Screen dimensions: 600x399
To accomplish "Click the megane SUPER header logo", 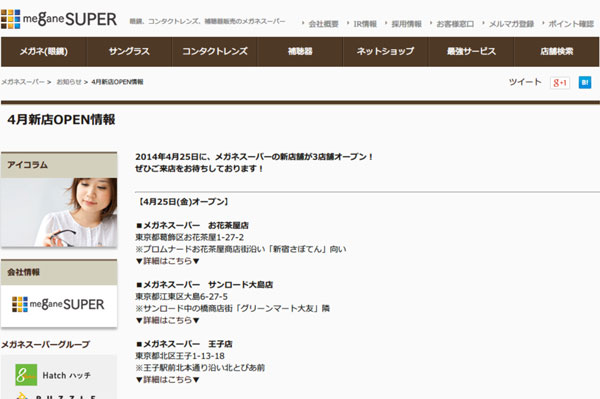I will click(x=59, y=19).
